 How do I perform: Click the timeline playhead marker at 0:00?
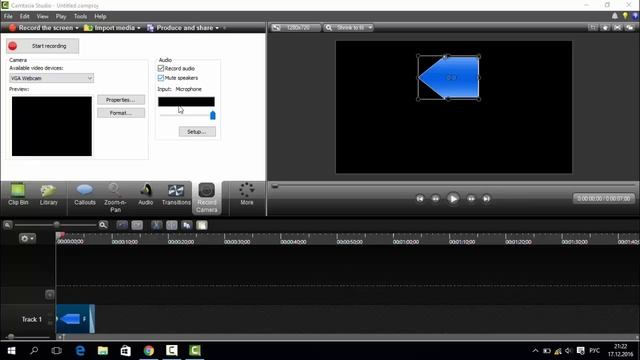[60, 235]
